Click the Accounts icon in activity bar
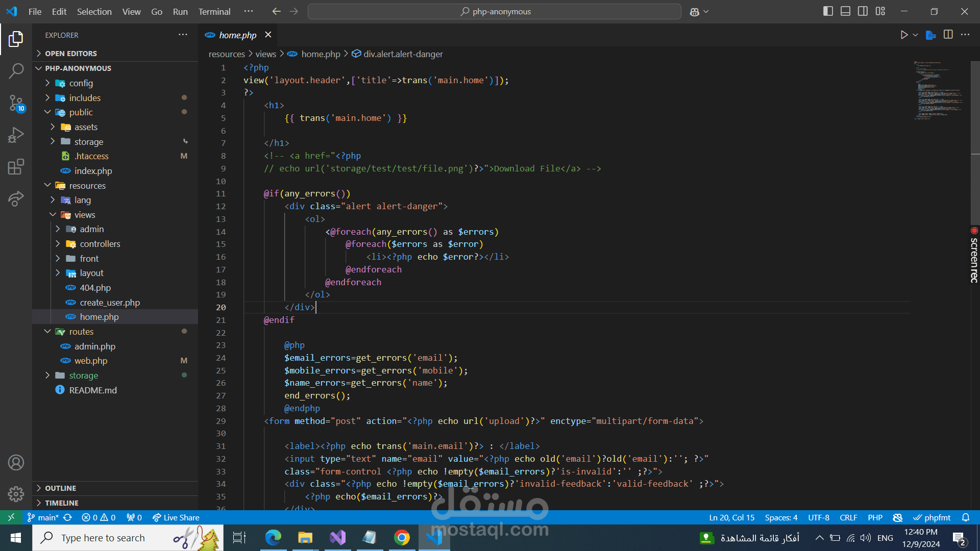Image resolution: width=980 pixels, height=551 pixels. (16, 463)
